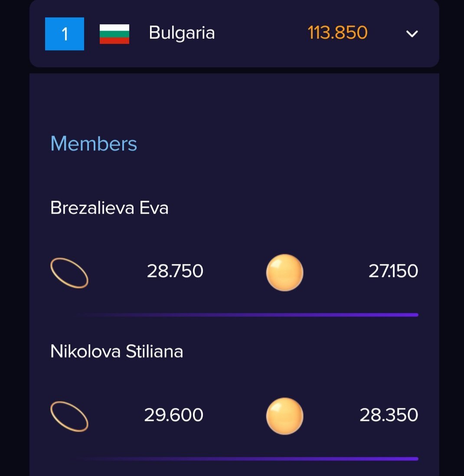Click Brezalieva Eva's ball score 27.150

tap(393, 272)
